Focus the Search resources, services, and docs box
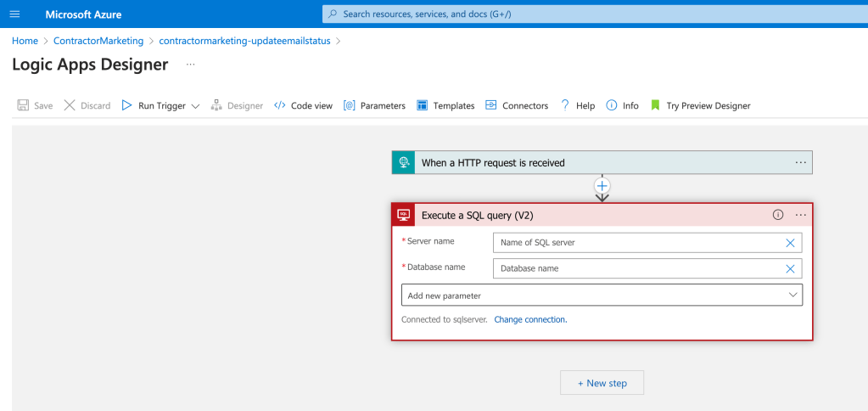The width and height of the screenshot is (868, 411). point(595,14)
